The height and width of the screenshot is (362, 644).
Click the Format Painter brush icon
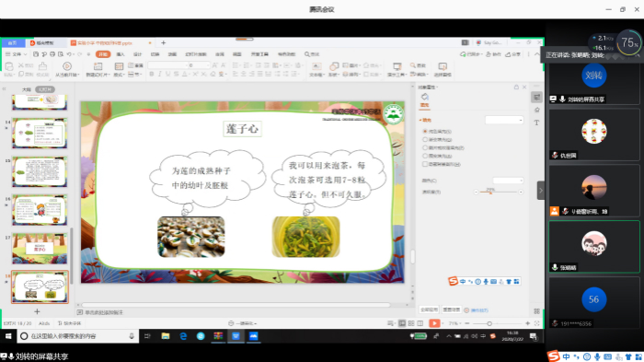point(42,66)
